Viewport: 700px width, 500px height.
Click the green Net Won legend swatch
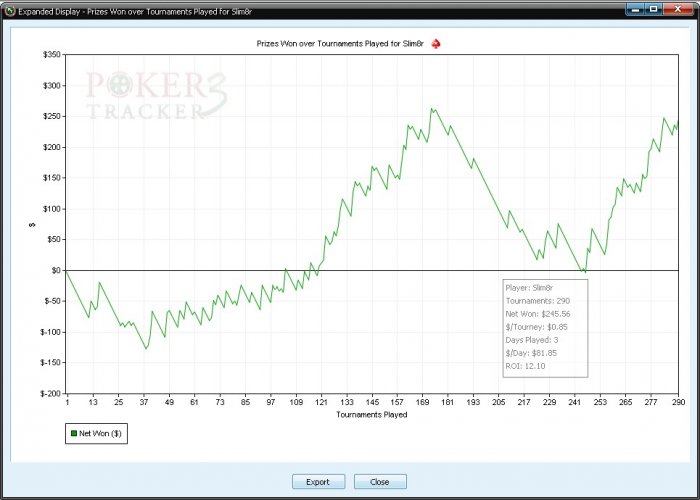coord(74,433)
